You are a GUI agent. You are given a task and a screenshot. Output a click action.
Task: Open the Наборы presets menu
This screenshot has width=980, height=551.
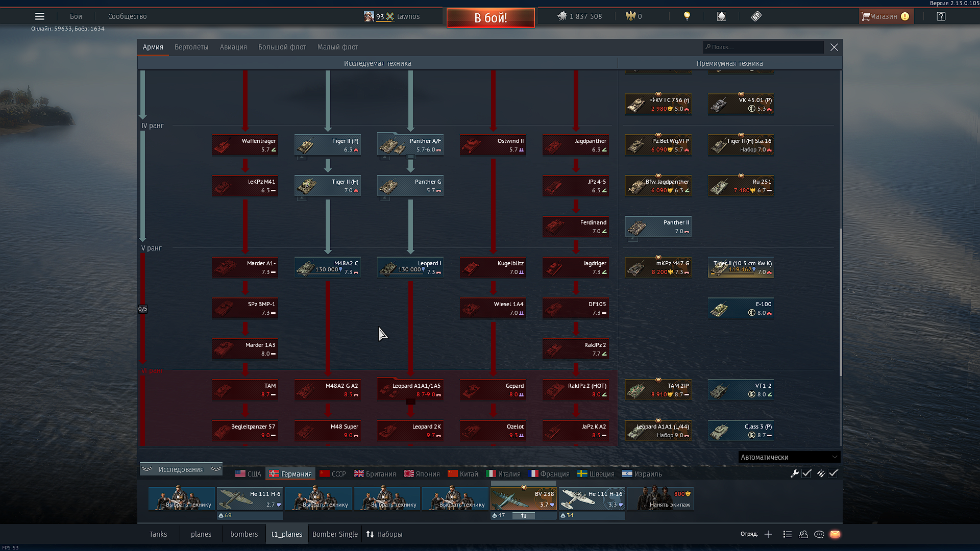384,534
